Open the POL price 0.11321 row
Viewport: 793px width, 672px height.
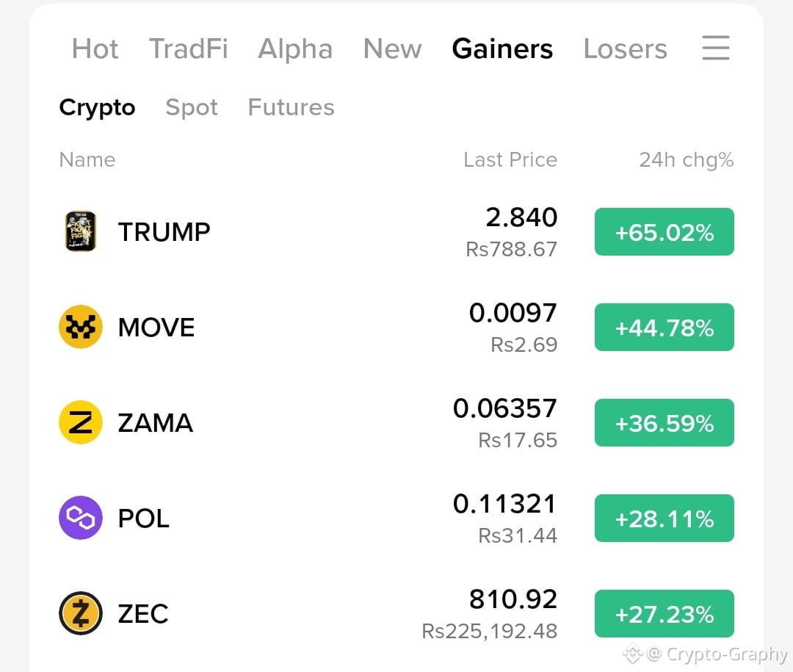(x=396, y=519)
